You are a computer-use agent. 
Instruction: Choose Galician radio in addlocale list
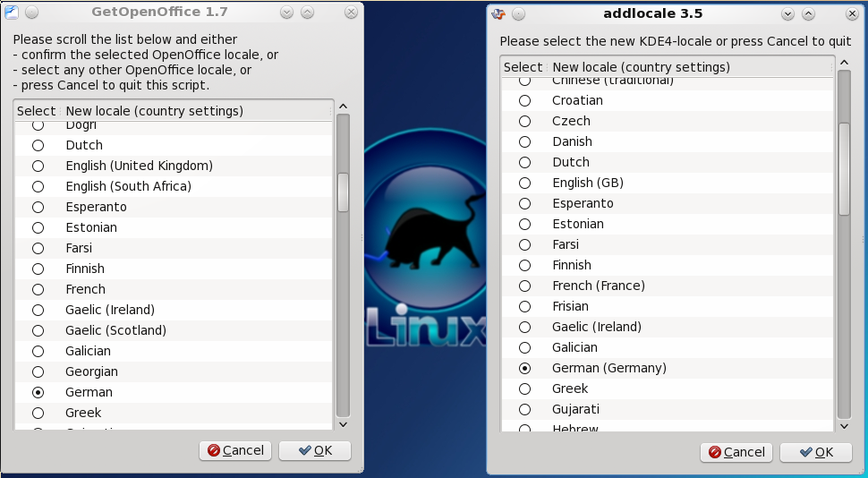pos(524,348)
